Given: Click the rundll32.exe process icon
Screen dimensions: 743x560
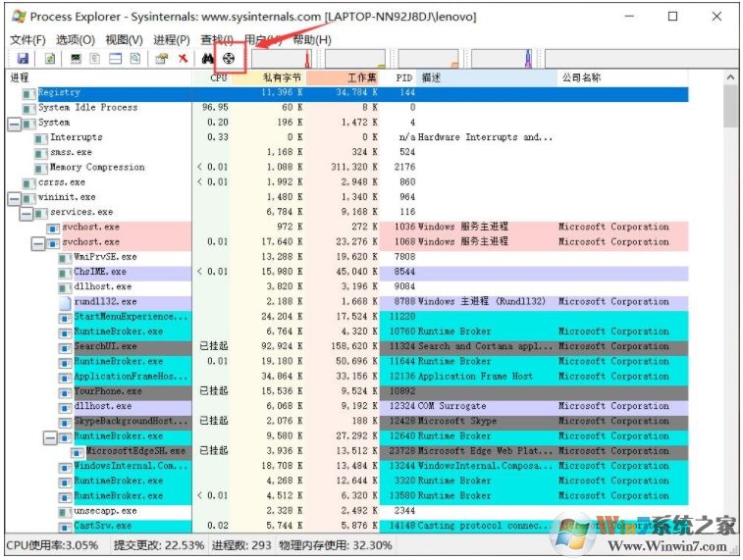Looking at the screenshot, I should (x=66, y=302).
